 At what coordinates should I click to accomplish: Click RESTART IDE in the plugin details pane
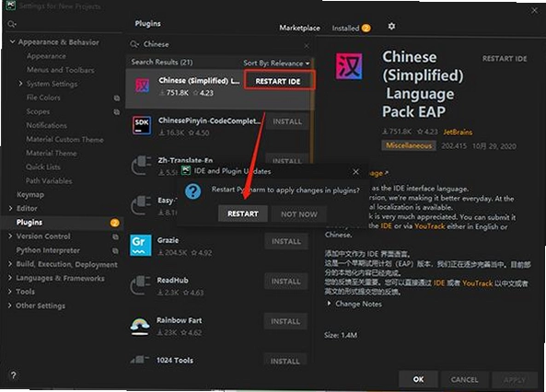point(505,59)
